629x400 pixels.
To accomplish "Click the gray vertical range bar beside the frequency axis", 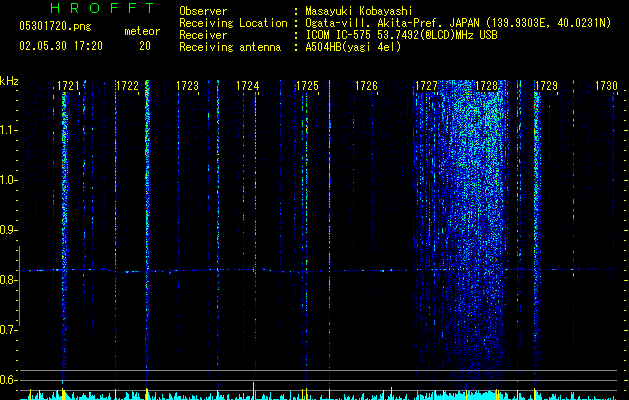I will tap(19, 286).
